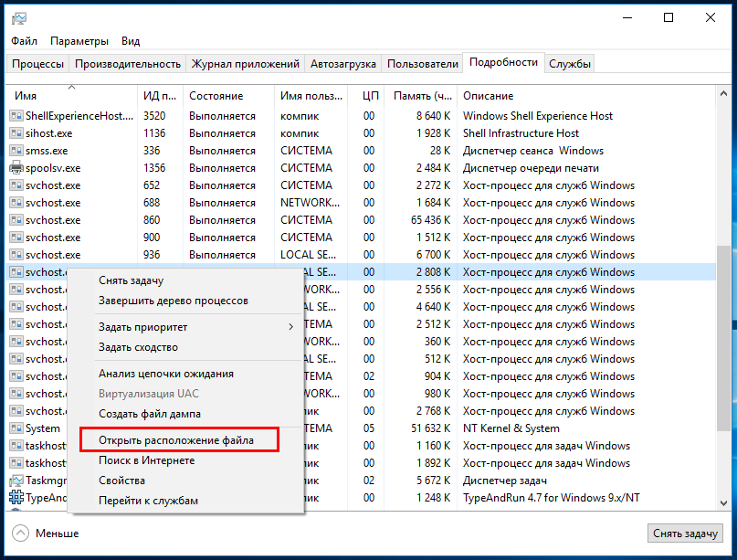Click Shell Infrastructure Host description
This screenshot has width=737, height=560.
[521, 133]
